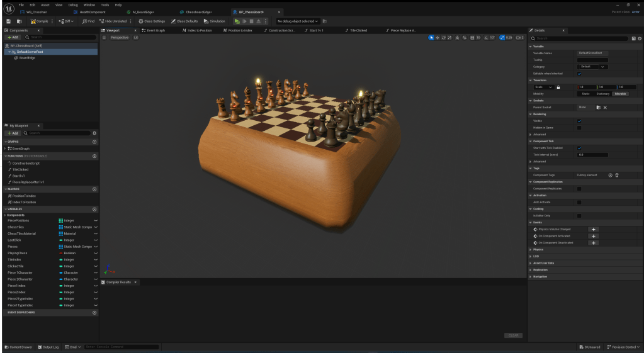Open the Window menu
The height and width of the screenshot is (353, 644).
[89, 4]
